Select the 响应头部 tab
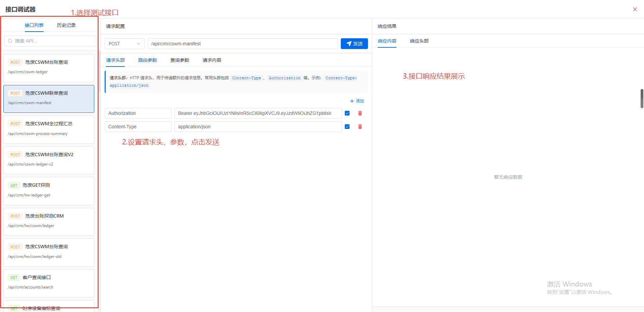The height and width of the screenshot is (312, 644). pyautogui.click(x=419, y=41)
